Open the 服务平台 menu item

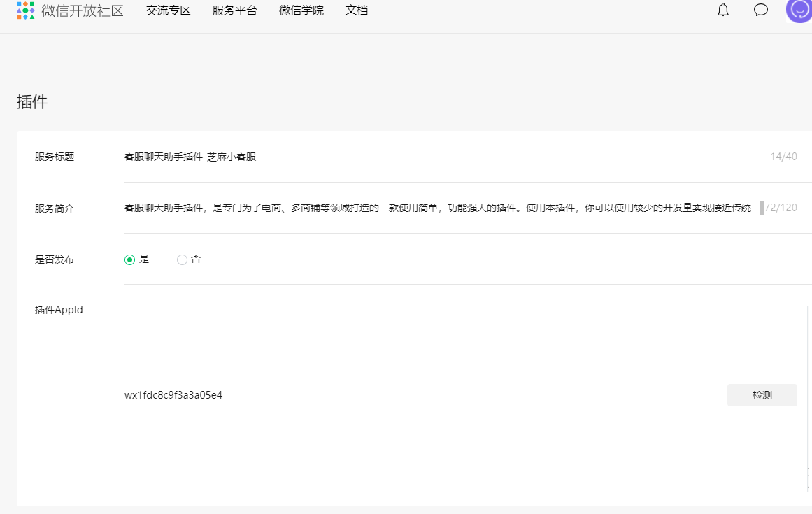coord(234,10)
